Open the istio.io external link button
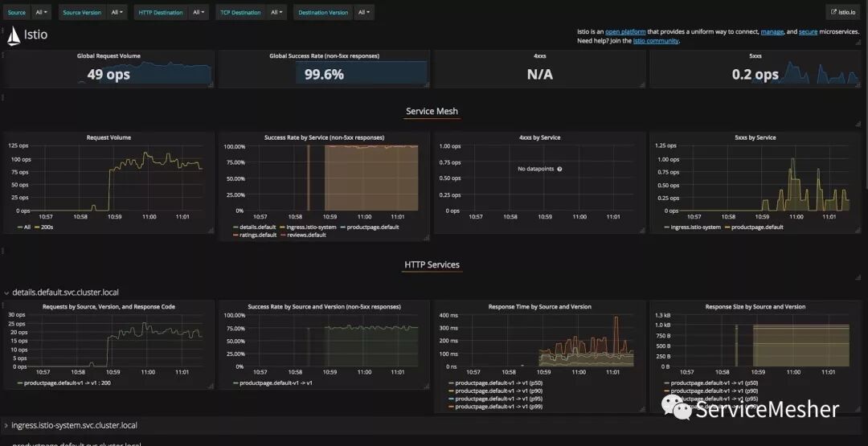 [843, 12]
